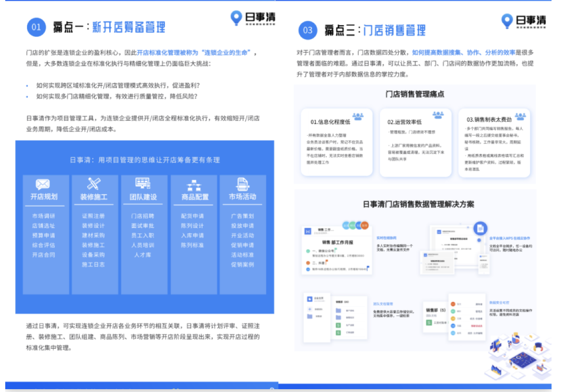Click the 门店销售管理痛点 section title
Image resolution: width=581 pixels, height=392 pixels.
coord(415,94)
